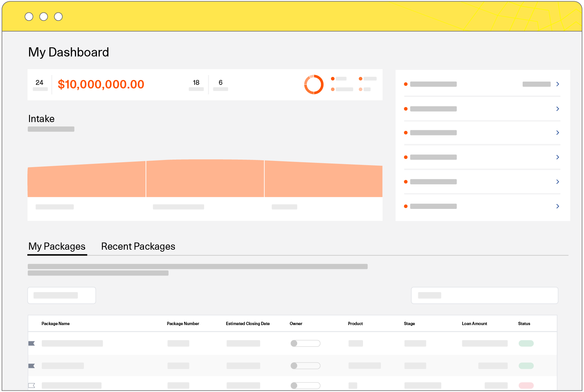Select the My Packages tab
The image size is (584, 392).
pyautogui.click(x=57, y=246)
